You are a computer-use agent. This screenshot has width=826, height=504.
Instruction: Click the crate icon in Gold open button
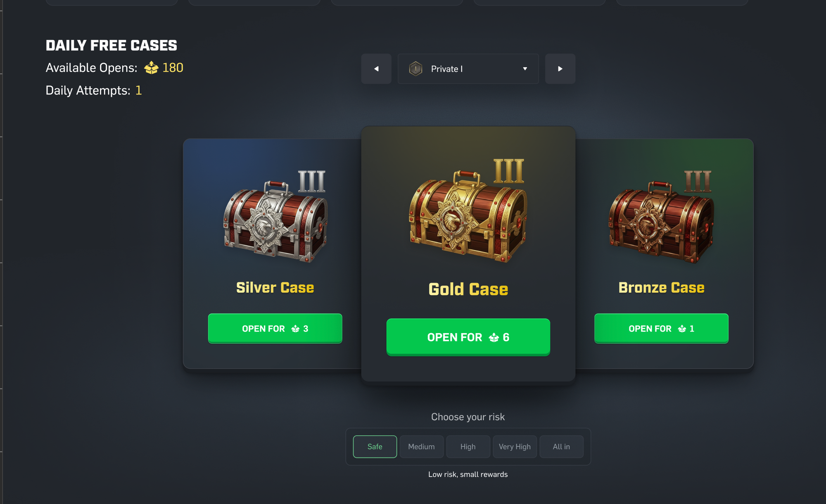click(494, 338)
